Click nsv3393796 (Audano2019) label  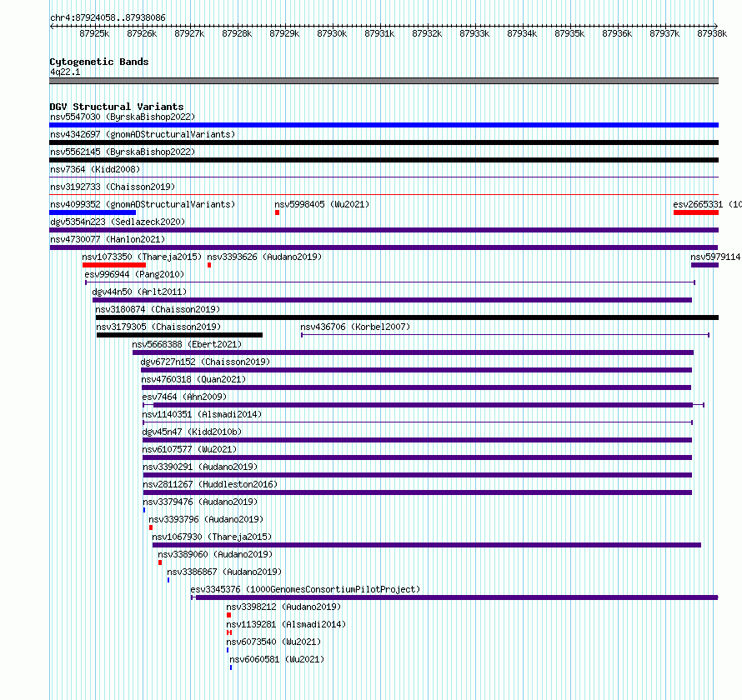pos(206,519)
